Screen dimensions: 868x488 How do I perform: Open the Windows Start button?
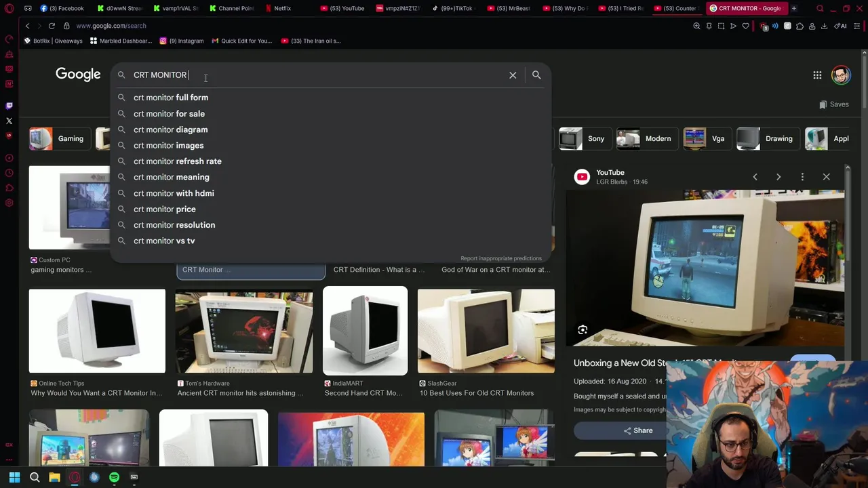14,477
